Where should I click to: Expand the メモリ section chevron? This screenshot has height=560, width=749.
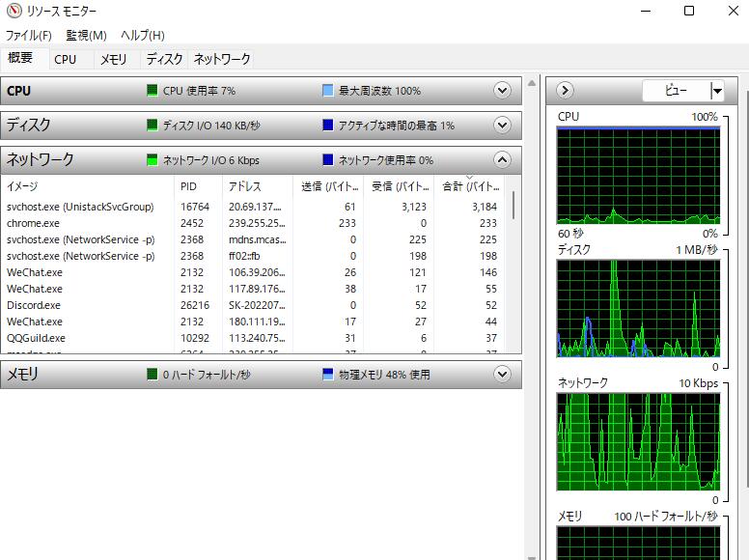(502, 375)
